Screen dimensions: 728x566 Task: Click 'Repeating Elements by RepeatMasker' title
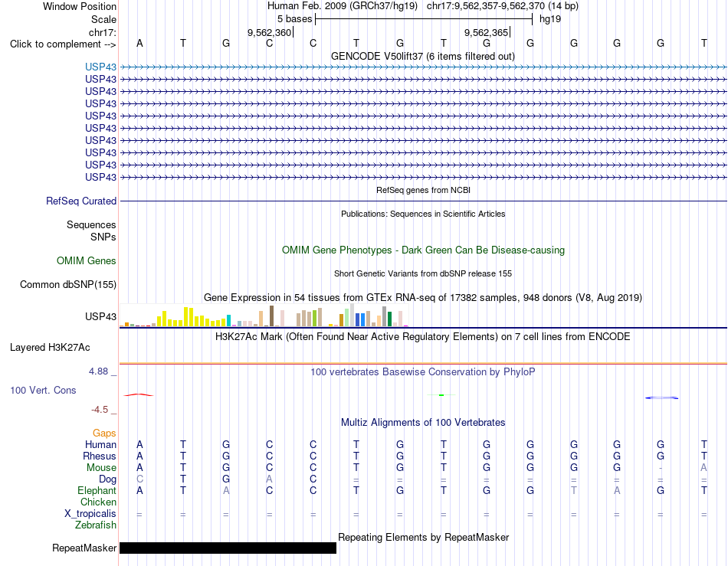click(423, 537)
